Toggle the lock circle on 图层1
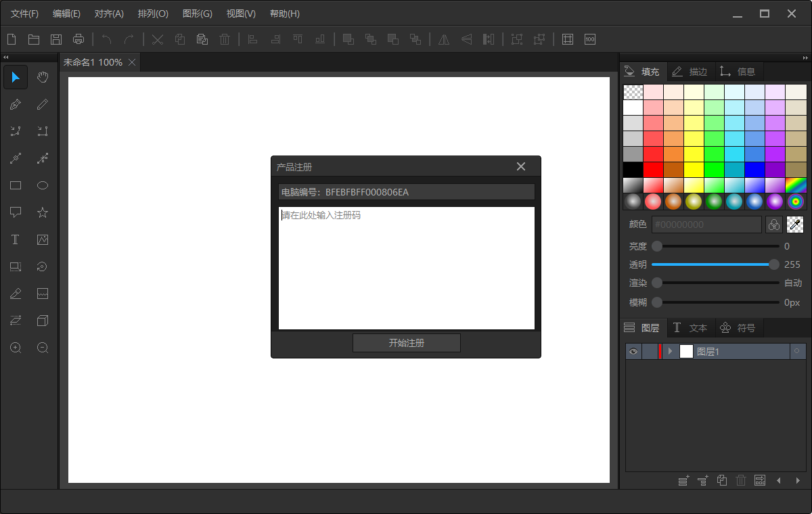 (796, 351)
